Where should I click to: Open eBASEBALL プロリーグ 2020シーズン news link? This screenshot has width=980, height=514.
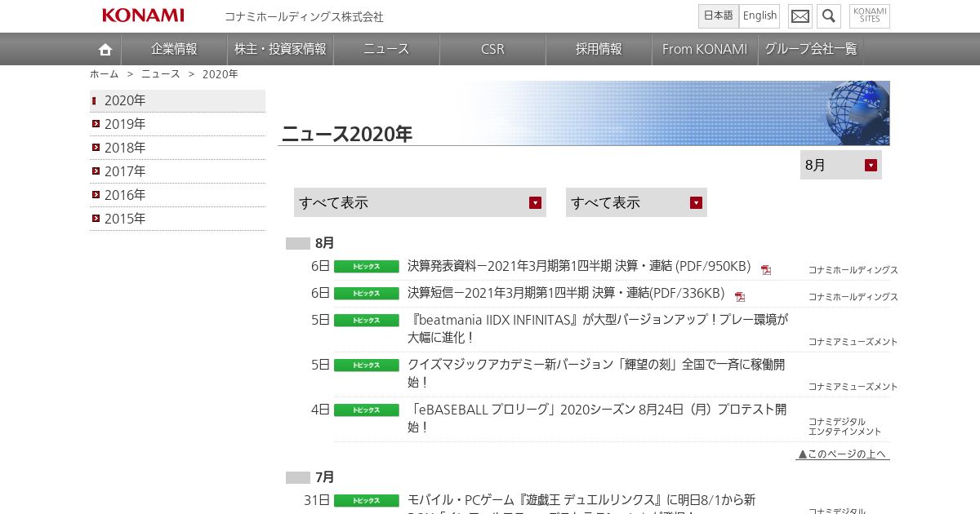coord(597,418)
